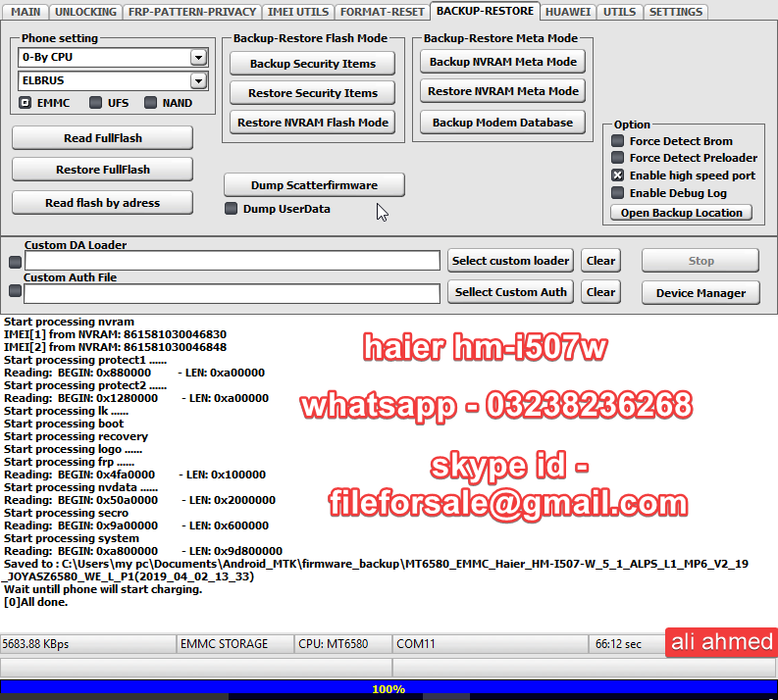This screenshot has height=700, width=778.
Task: Click Restore NVRAM Meta Mode
Action: tap(502, 91)
